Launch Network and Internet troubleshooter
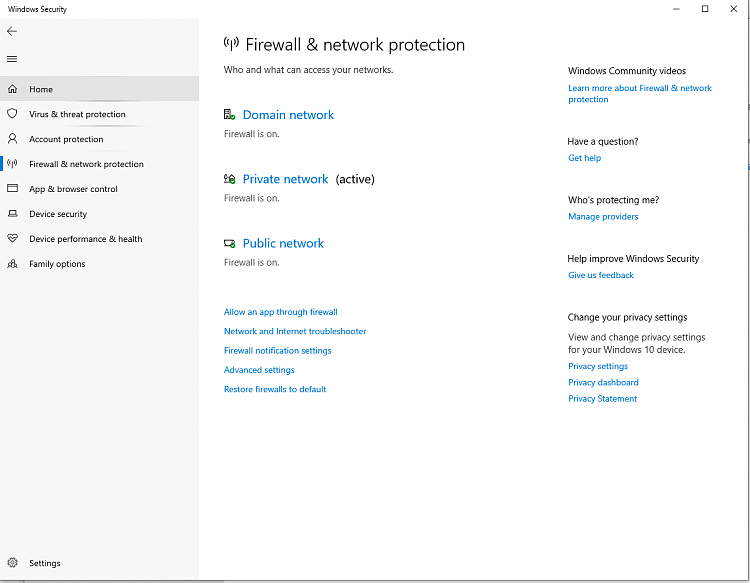 [295, 331]
